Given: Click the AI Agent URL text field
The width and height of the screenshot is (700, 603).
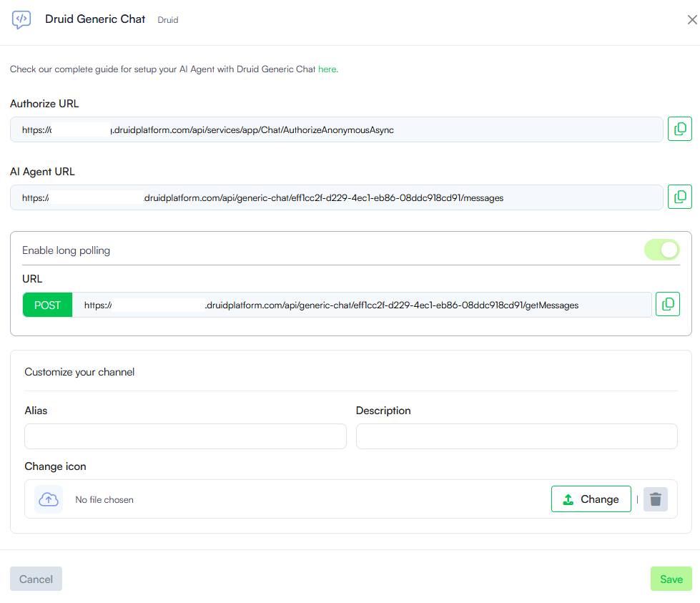Looking at the screenshot, I should coord(337,198).
